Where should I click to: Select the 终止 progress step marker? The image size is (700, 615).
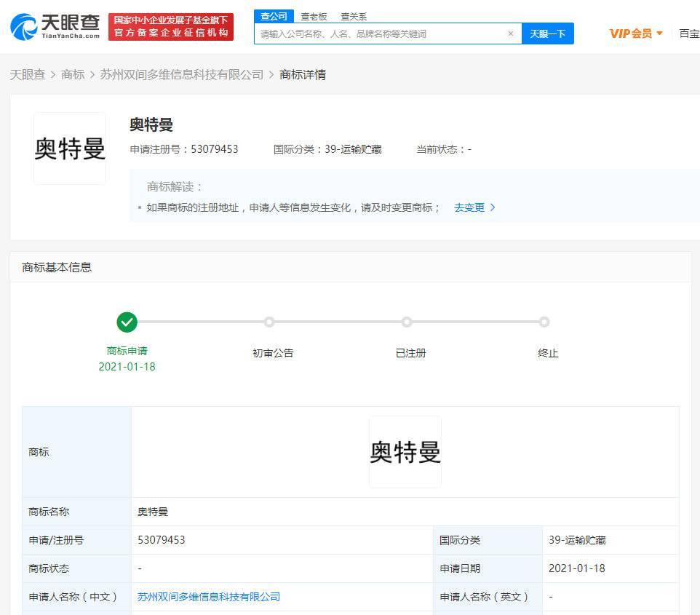(544, 322)
